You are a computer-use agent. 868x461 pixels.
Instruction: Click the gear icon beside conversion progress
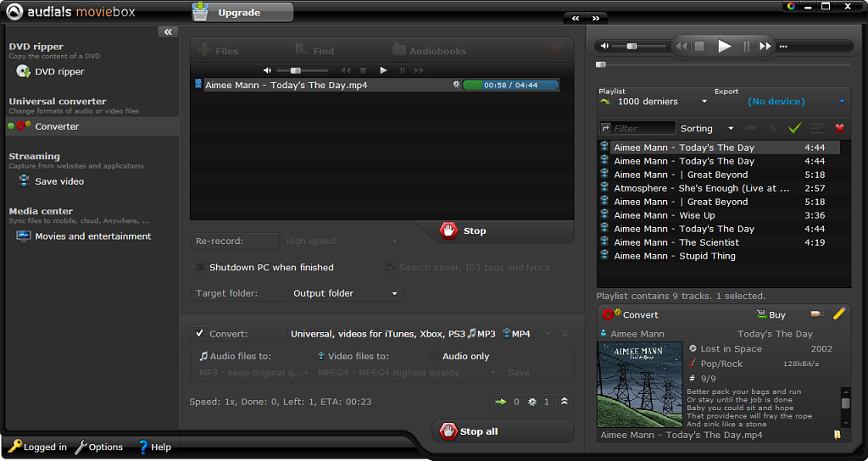click(456, 85)
